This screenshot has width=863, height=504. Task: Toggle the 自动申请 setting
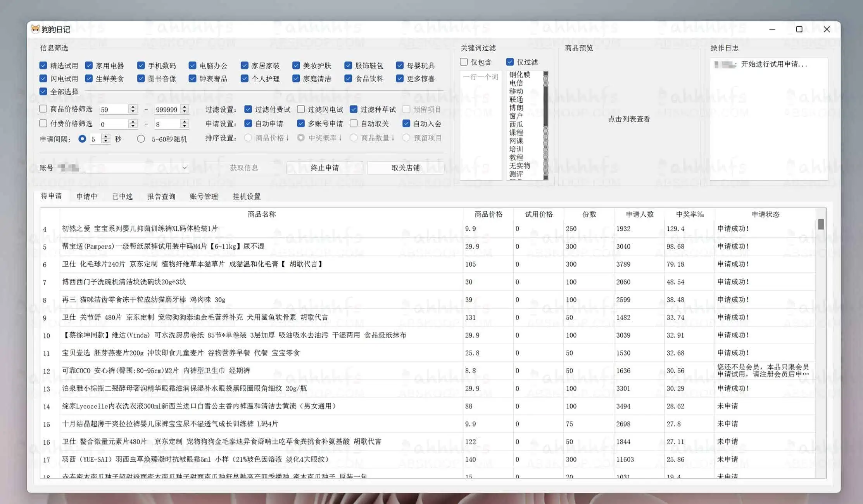click(249, 123)
